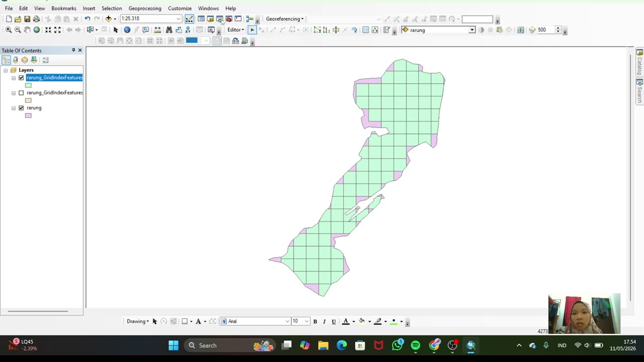Open an existing map document
The image size is (644, 362).
tap(18, 19)
